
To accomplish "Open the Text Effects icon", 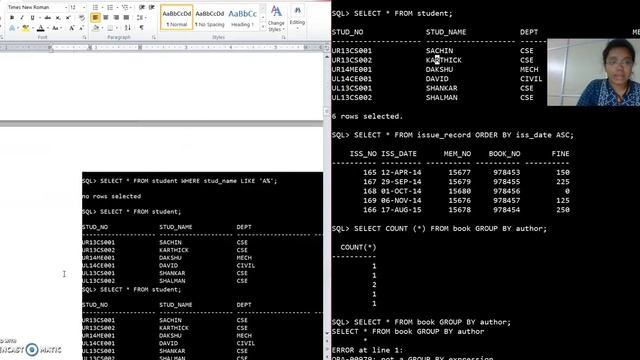I will tap(12, 28).
